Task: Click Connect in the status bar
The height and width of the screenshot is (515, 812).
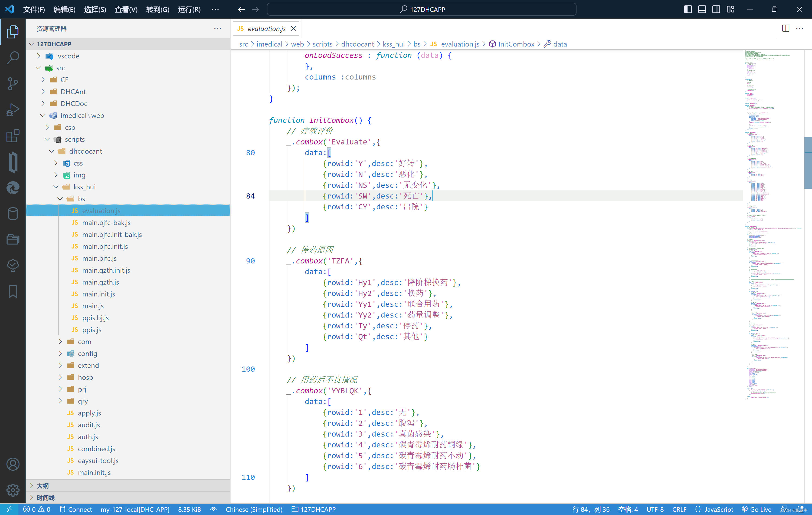Action: 76,509
